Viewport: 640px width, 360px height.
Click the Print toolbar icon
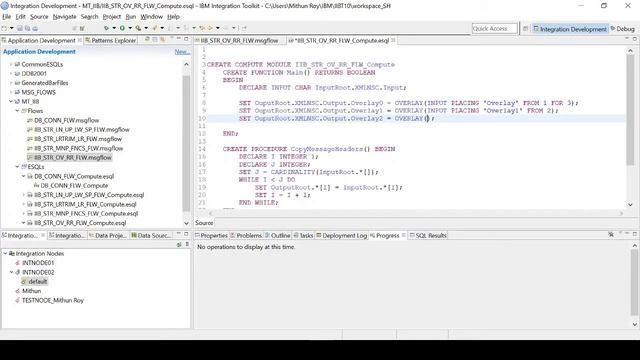(x=35, y=28)
